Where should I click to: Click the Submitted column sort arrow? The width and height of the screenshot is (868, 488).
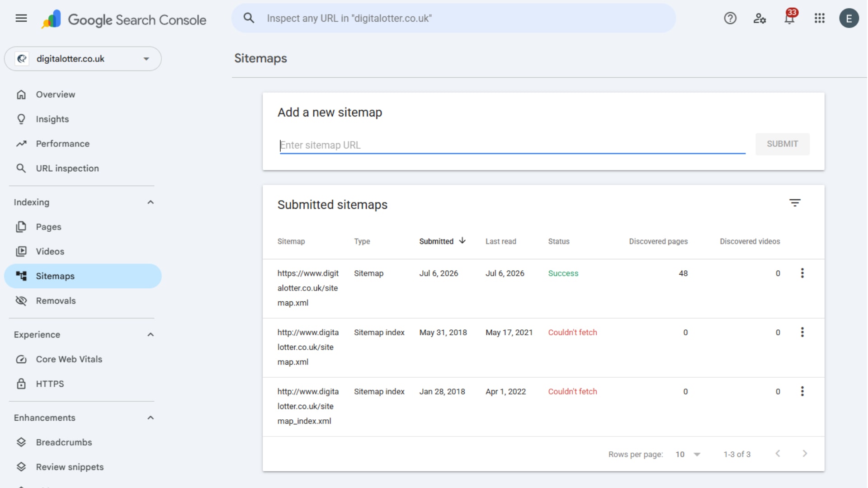462,241
